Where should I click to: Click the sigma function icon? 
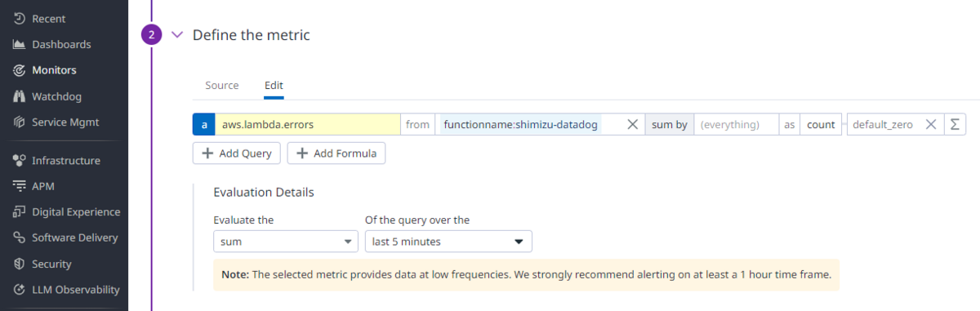955,125
